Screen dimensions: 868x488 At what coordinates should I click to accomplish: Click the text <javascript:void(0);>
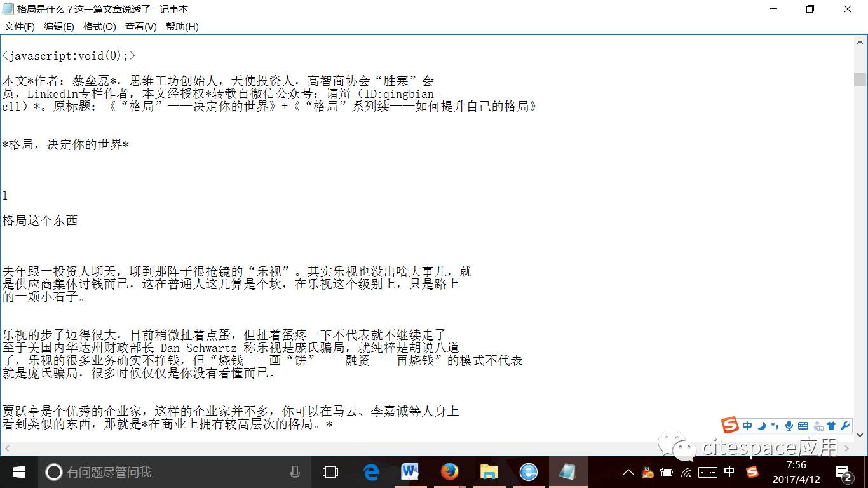coord(69,56)
